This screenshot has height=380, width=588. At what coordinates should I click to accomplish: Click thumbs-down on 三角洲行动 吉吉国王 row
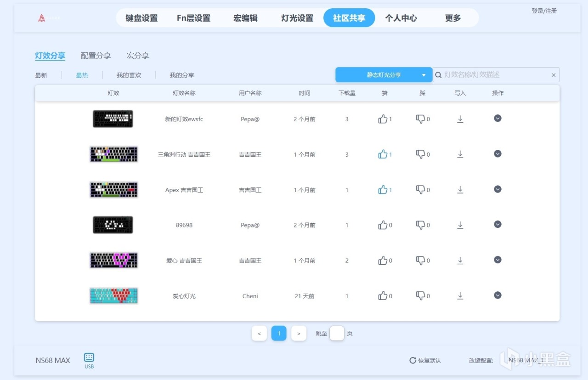coord(420,154)
